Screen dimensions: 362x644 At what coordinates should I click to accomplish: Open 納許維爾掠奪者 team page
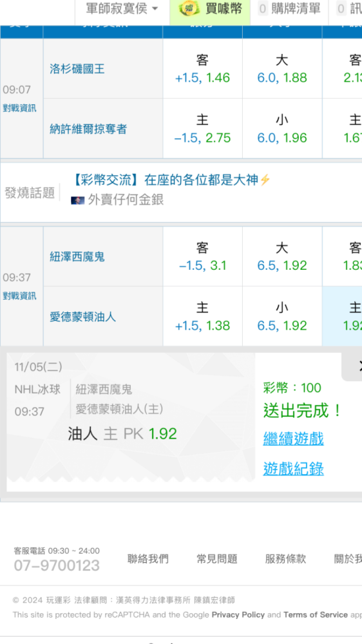point(88,129)
